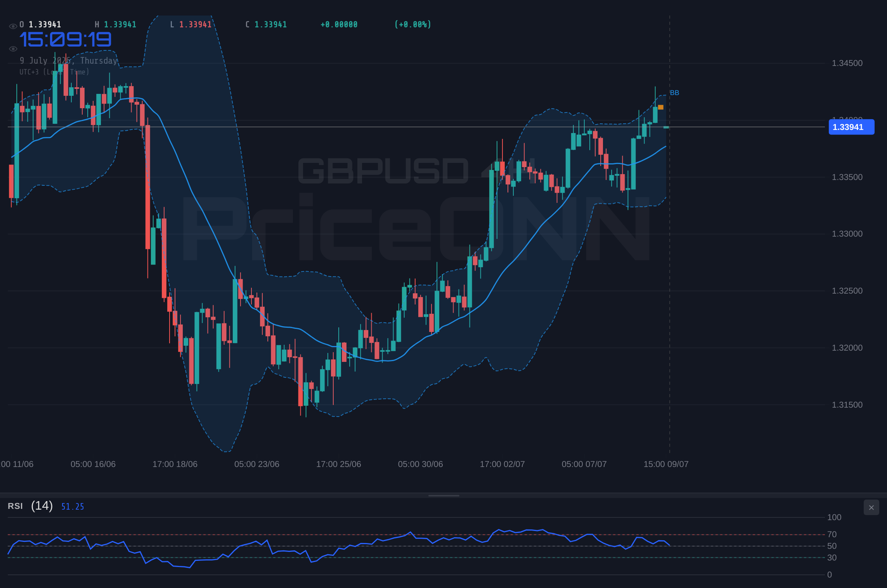The height and width of the screenshot is (588, 887).
Task: Click the High value 1.33941
Action: tap(120, 24)
